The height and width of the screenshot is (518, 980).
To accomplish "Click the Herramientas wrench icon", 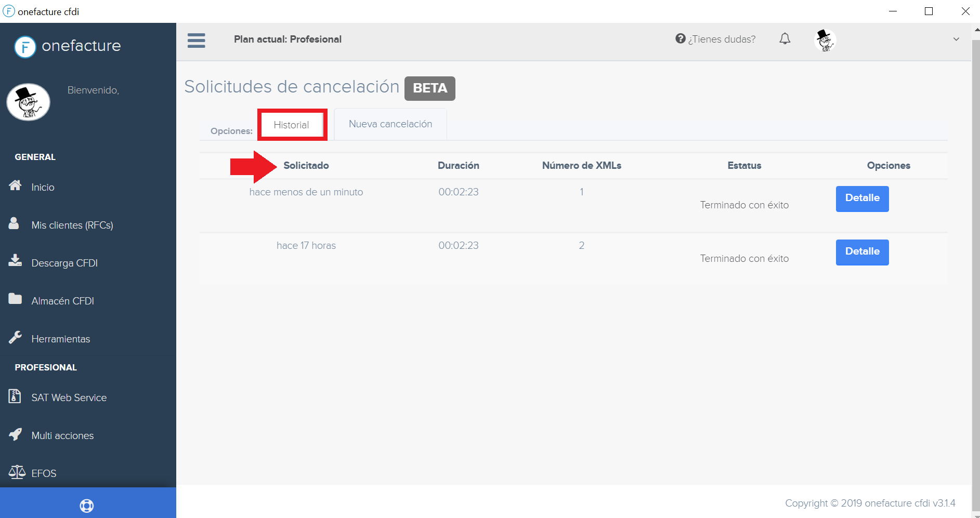I will click(15, 337).
